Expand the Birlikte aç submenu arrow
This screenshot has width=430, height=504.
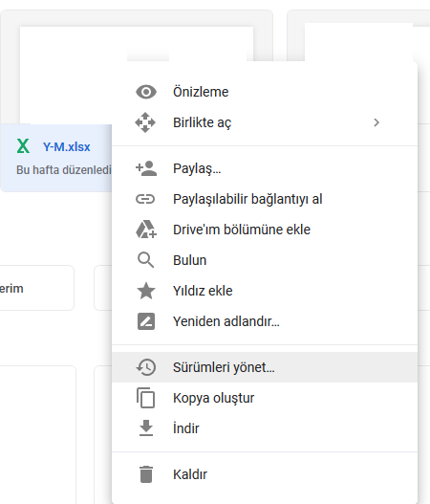(376, 122)
